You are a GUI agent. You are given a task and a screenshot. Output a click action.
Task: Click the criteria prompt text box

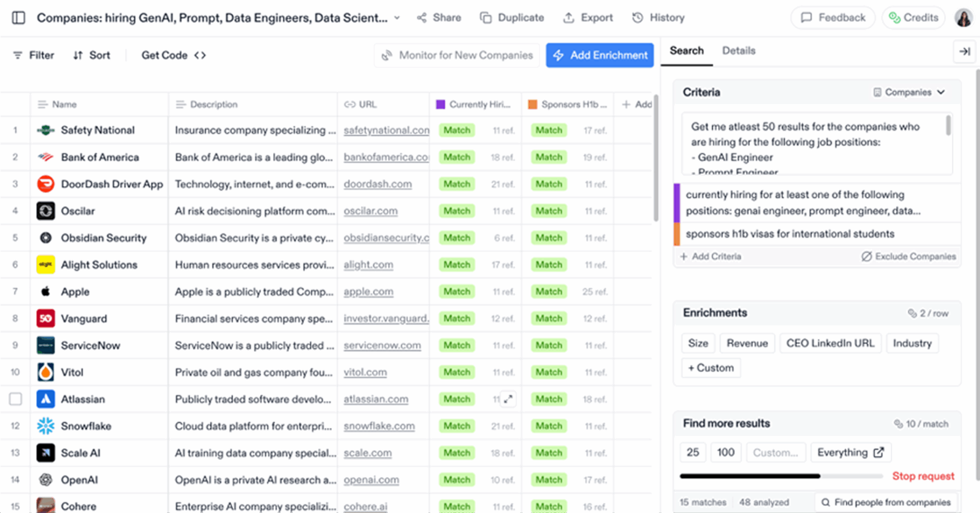coord(817,144)
